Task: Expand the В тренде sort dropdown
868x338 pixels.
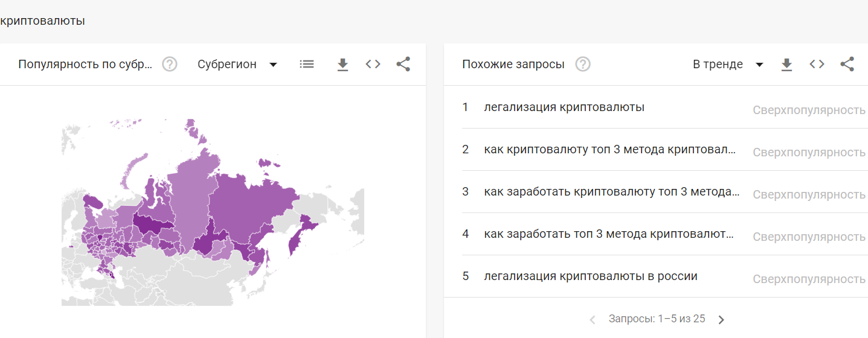Action: (x=728, y=64)
